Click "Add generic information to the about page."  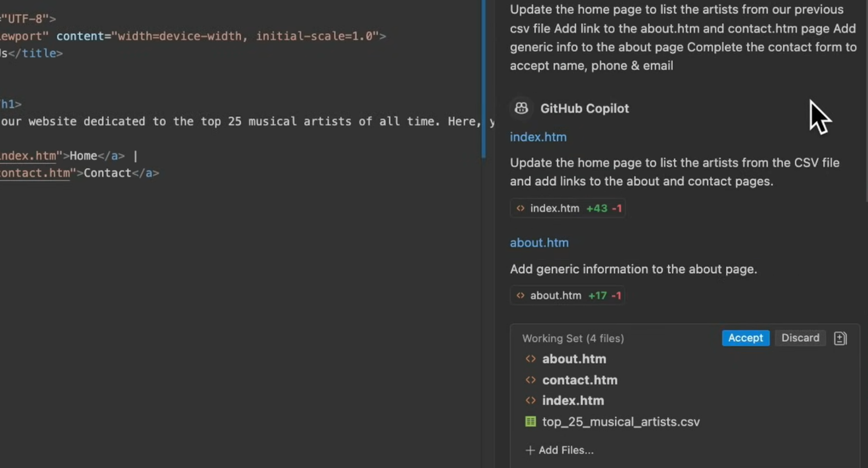(x=633, y=269)
